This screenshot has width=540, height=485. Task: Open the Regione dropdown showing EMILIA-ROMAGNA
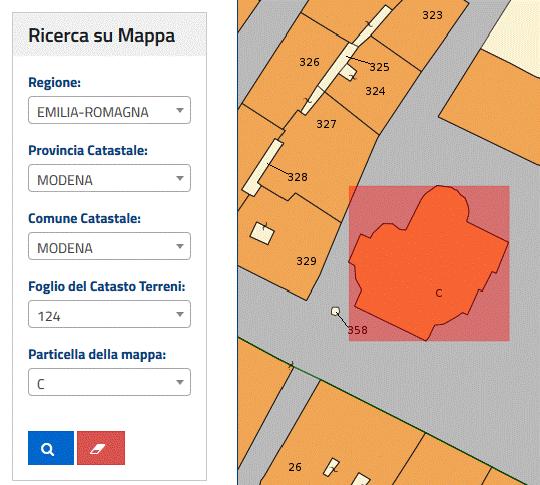click(x=110, y=110)
